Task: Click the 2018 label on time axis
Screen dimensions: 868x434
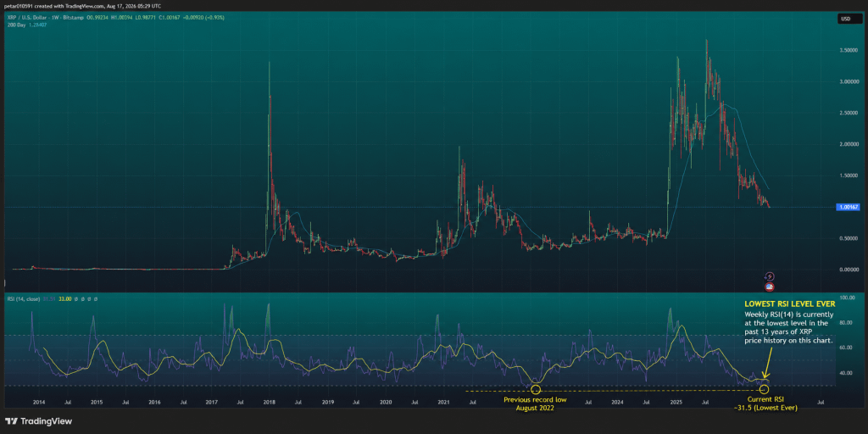Action: pyautogui.click(x=270, y=402)
